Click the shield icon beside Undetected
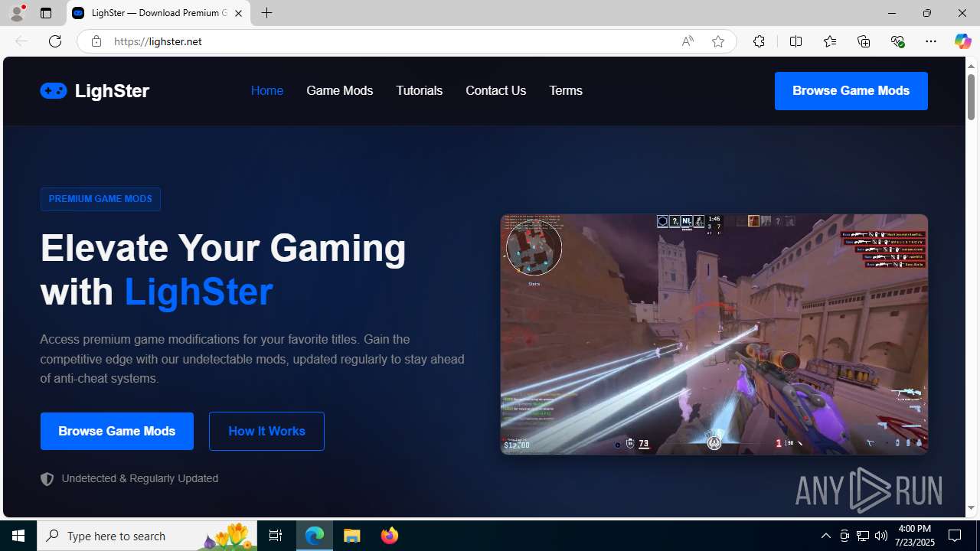 click(47, 479)
